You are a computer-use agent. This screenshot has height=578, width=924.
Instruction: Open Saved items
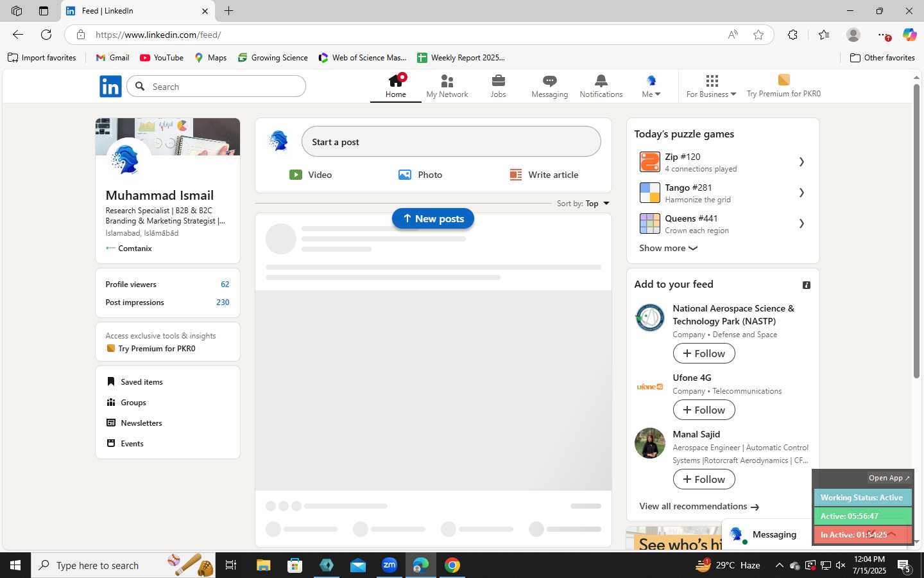pyautogui.click(x=135, y=382)
